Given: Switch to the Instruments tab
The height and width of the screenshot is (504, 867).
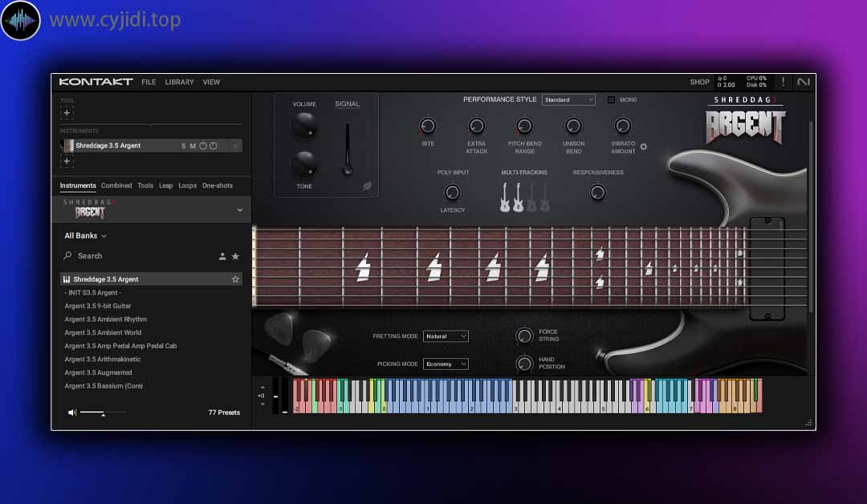Looking at the screenshot, I should [78, 185].
